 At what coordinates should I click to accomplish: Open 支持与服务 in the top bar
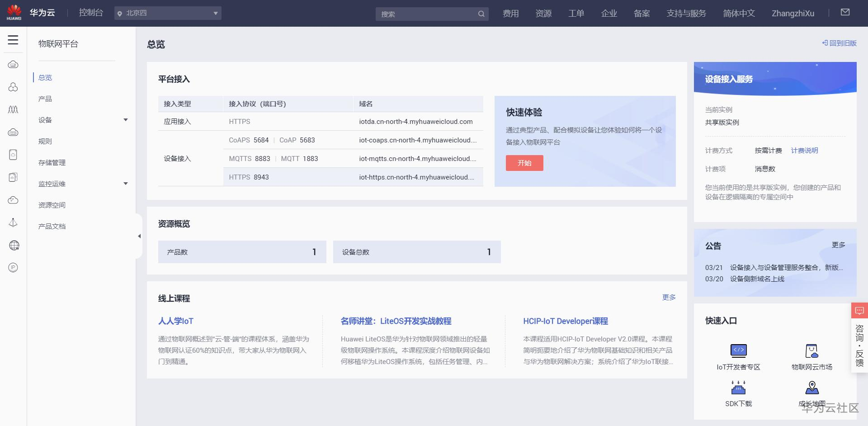(x=686, y=14)
